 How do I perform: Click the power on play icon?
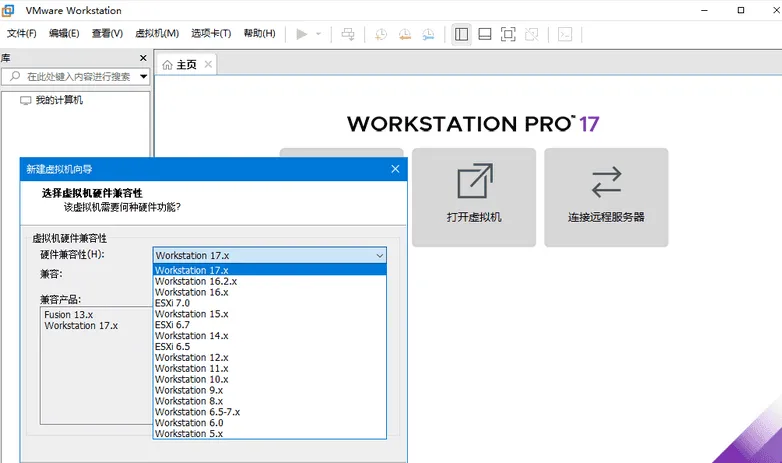[302, 34]
